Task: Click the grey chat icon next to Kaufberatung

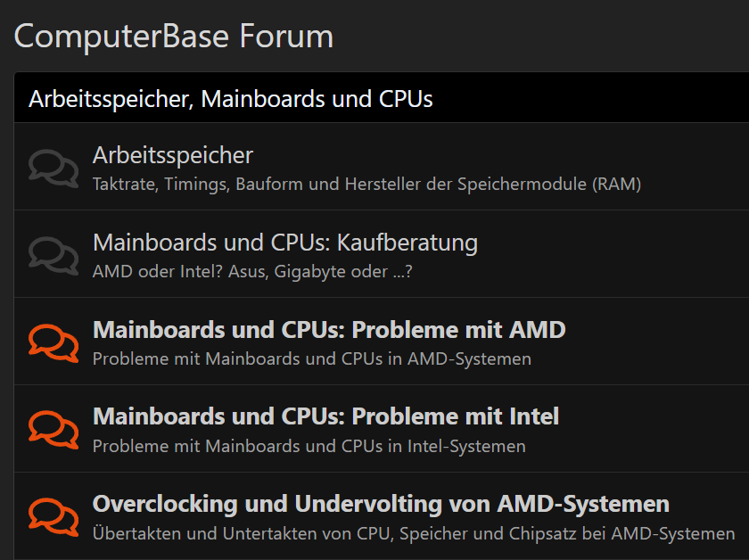Action: (53, 254)
